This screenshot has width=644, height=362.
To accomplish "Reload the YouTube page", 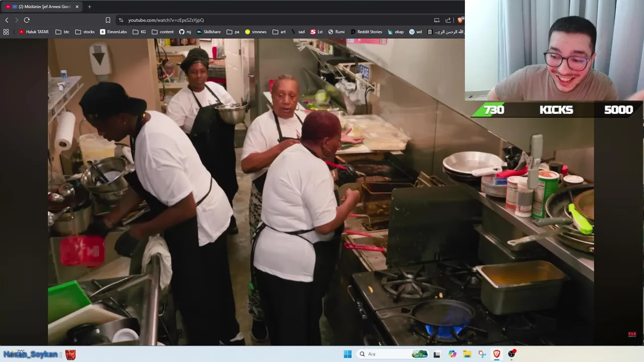I will coord(27,20).
